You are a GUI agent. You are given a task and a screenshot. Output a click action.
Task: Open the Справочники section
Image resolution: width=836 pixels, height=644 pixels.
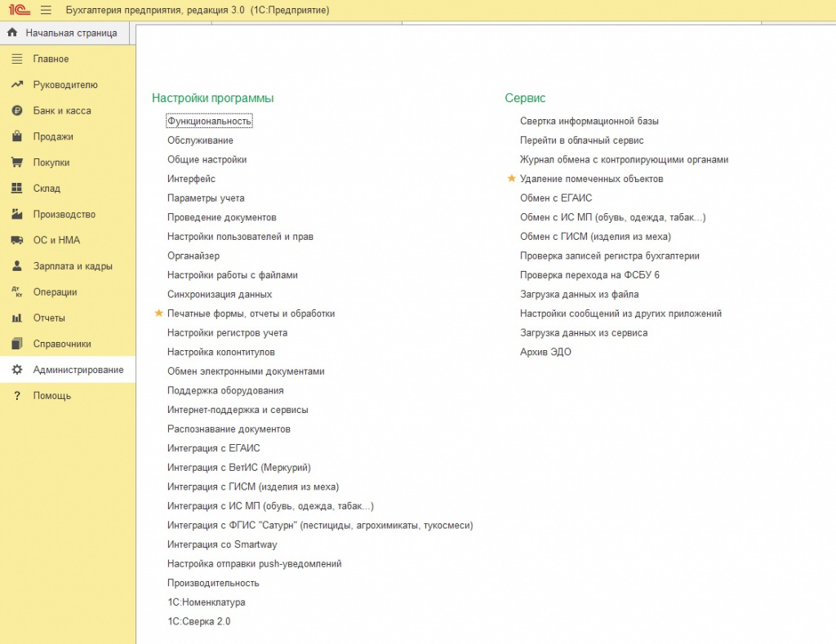68,344
